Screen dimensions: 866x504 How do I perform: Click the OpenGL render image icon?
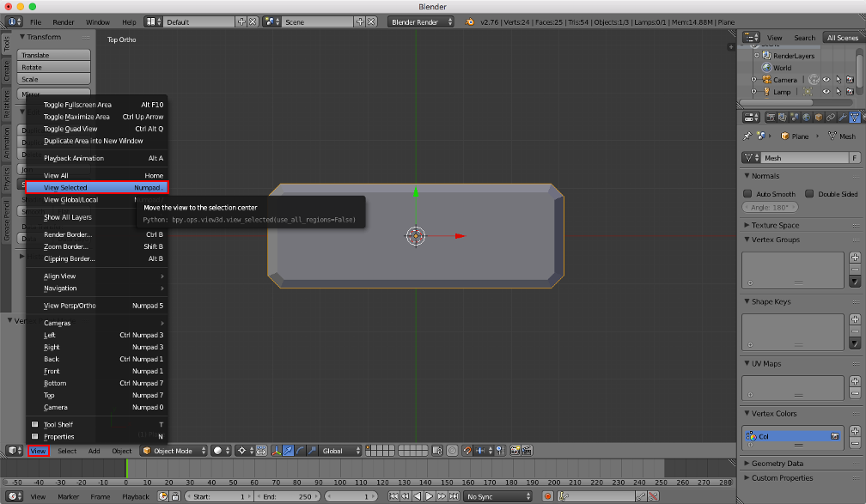[x=515, y=451]
